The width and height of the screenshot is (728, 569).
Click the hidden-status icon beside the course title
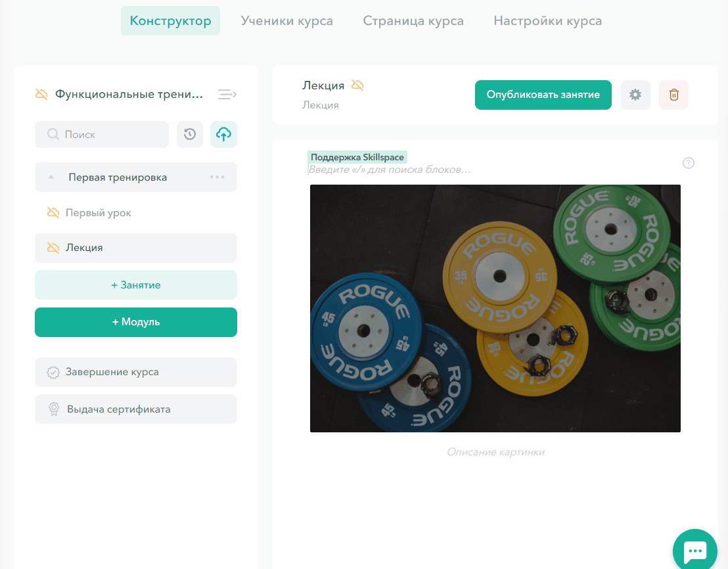[x=41, y=94]
